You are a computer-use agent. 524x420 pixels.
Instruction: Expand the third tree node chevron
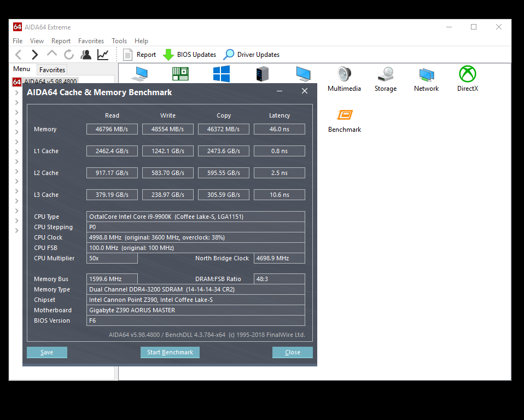tap(17, 112)
